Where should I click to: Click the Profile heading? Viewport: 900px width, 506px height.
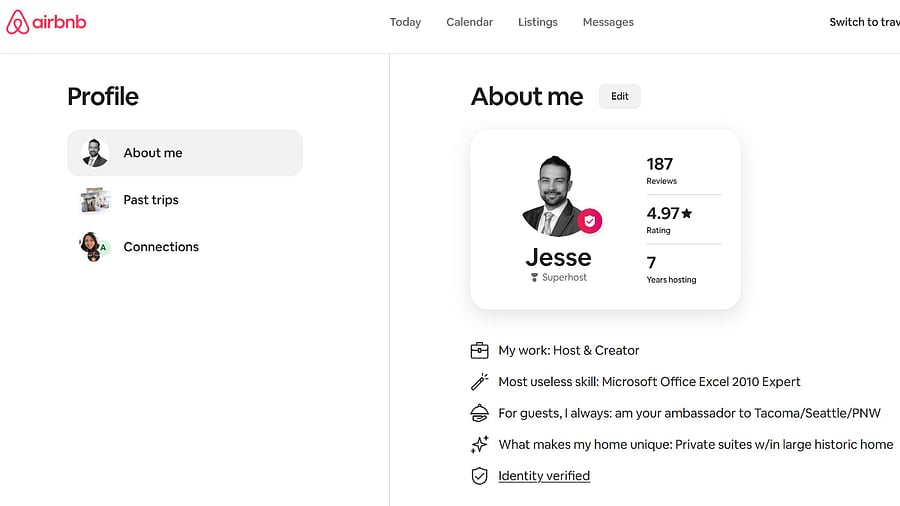pos(103,96)
